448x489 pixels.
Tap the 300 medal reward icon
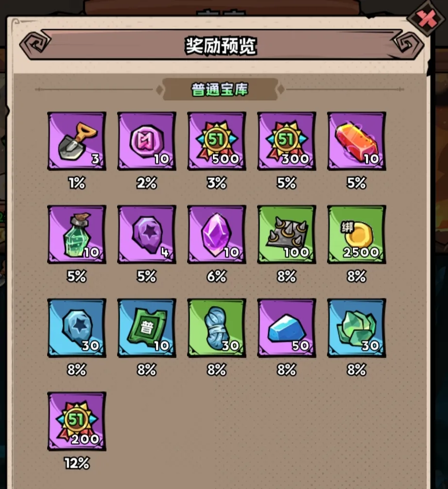tap(287, 141)
